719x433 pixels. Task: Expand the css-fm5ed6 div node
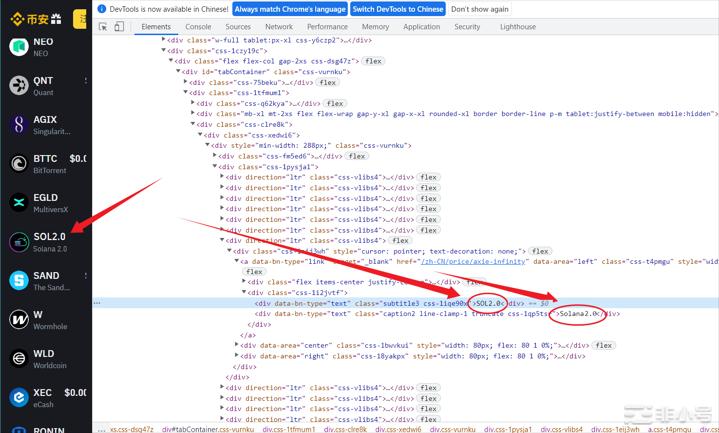tap(215, 156)
